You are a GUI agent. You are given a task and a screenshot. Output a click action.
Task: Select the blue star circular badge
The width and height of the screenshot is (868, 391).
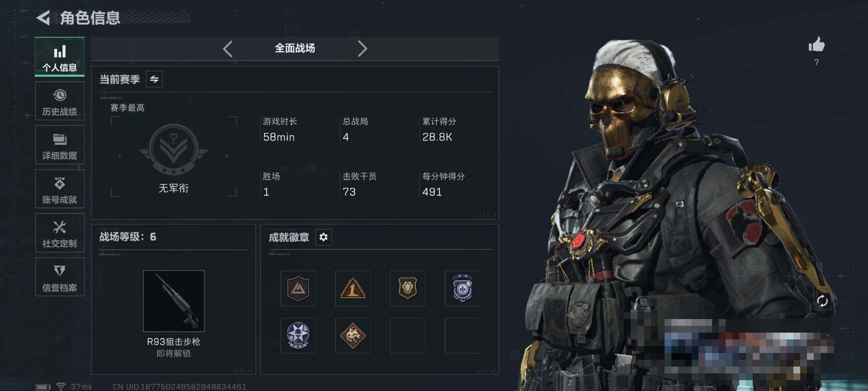(298, 336)
